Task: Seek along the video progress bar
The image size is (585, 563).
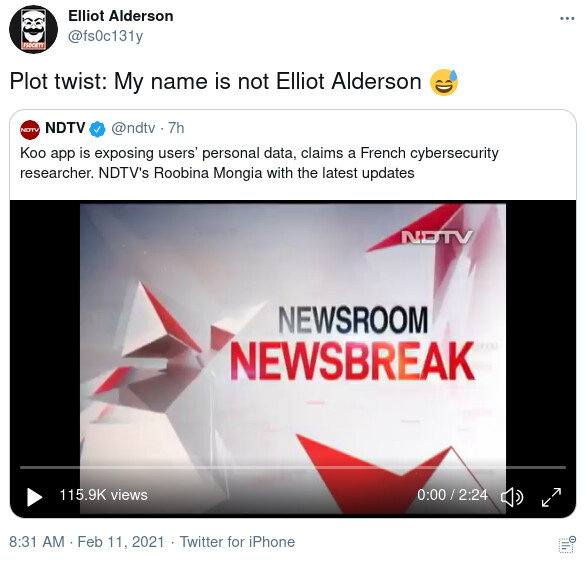Action: coord(293,467)
